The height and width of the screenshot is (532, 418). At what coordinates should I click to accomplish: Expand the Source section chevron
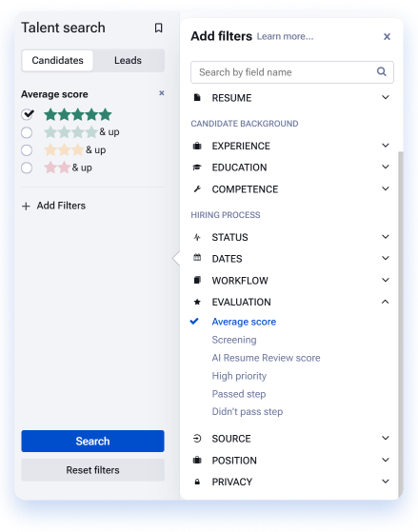386,438
